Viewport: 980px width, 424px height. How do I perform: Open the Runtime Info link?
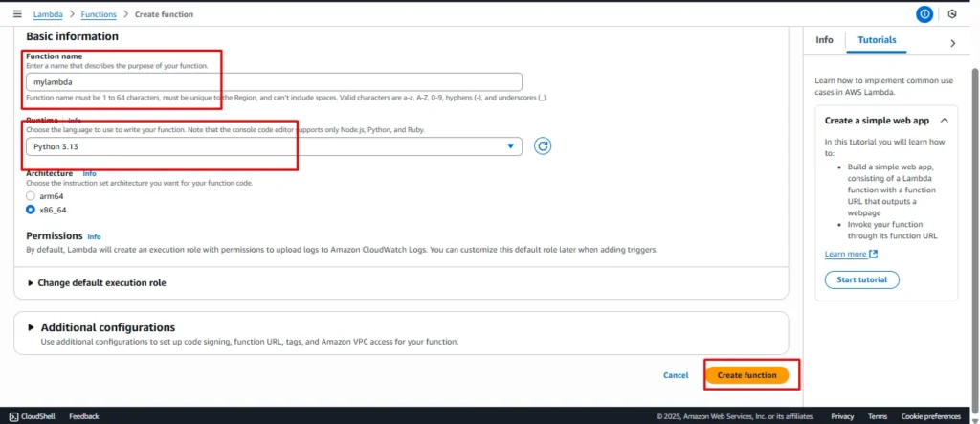coord(75,120)
